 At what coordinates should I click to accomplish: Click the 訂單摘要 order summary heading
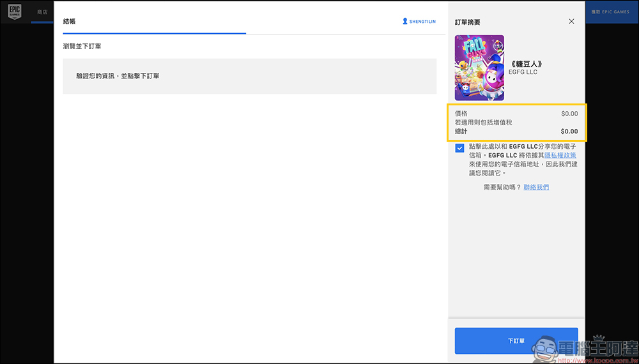coord(467,22)
